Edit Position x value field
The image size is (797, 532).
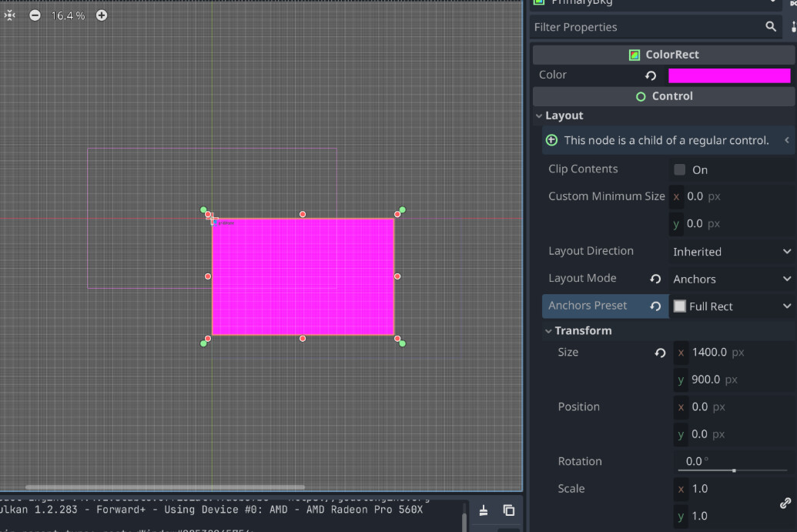[735, 407]
